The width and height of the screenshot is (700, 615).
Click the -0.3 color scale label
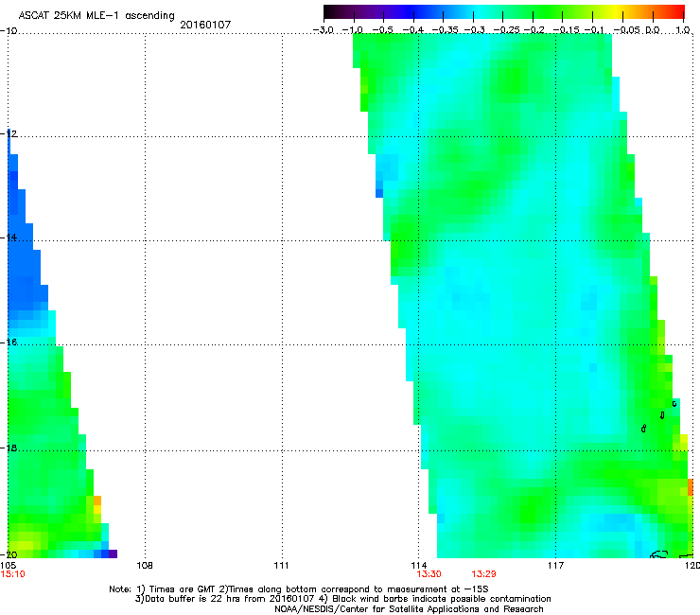pos(474,30)
